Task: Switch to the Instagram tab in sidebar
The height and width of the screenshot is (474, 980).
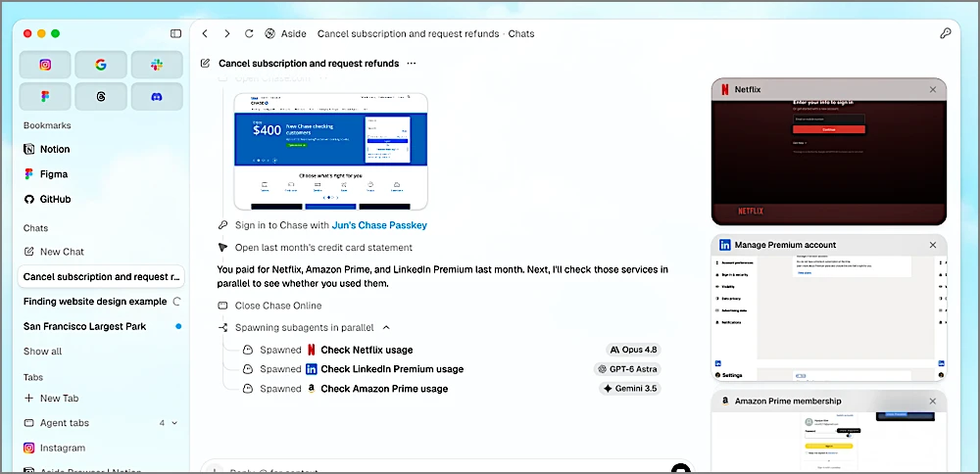Action: (x=54, y=448)
